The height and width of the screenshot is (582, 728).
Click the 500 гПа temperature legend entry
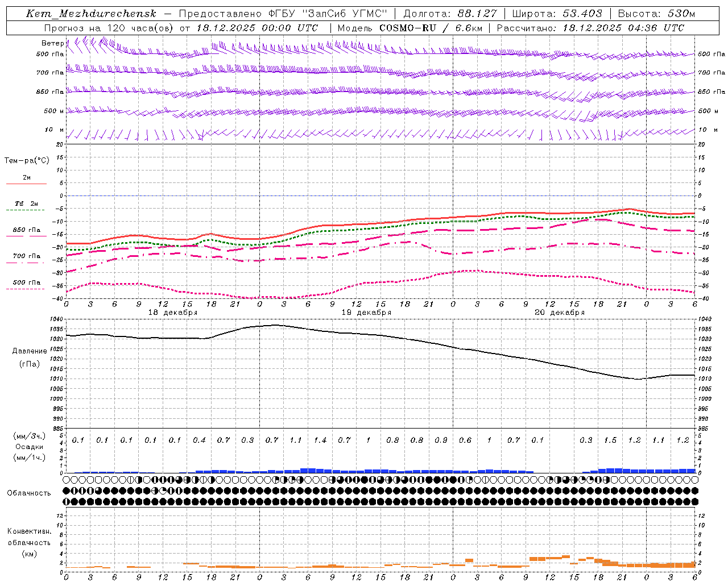click(x=27, y=282)
